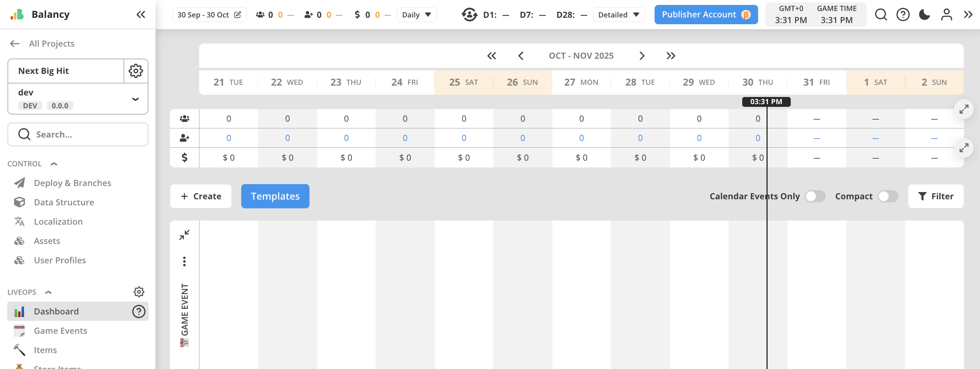Click the global search magnifier in header
980x369 pixels.
pos(881,14)
